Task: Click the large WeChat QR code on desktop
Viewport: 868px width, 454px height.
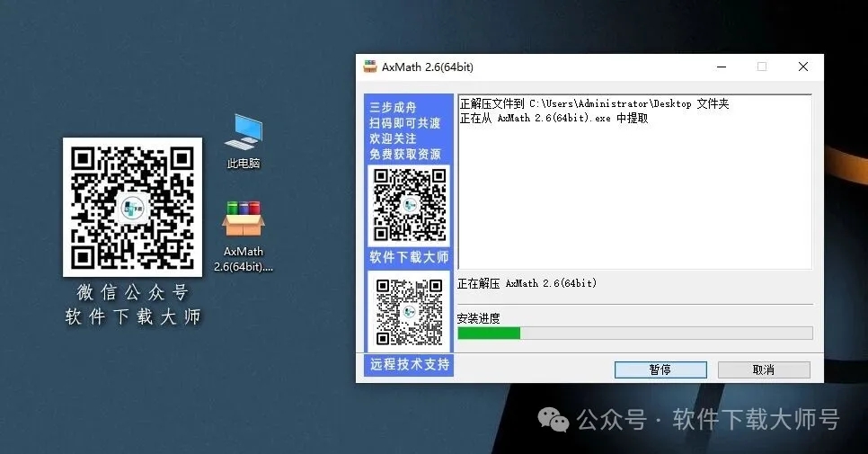Action: [x=132, y=207]
